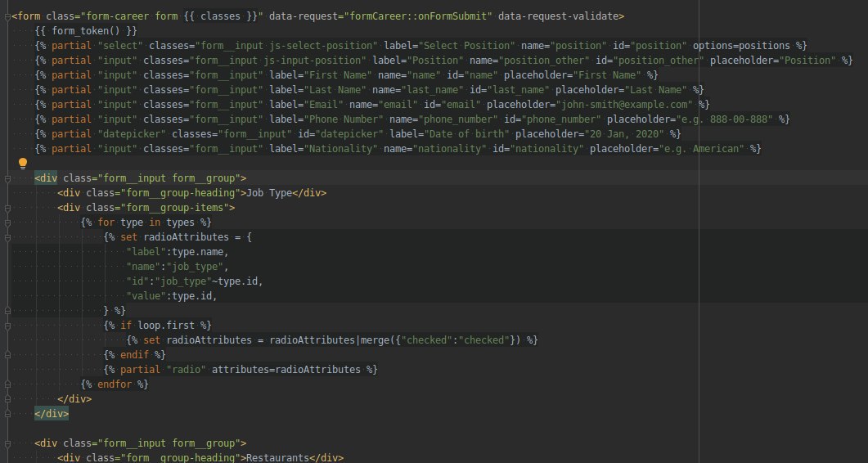Click the '20 Jan, 2020' placeholder text
This screenshot has width=868, height=463.
[x=624, y=134]
